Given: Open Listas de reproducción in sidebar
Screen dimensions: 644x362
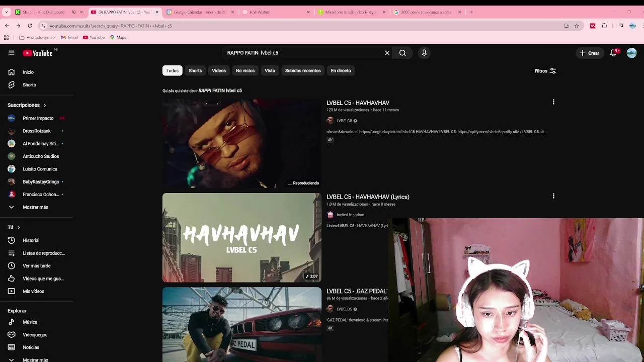Looking at the screenshot, I should 36,253.
